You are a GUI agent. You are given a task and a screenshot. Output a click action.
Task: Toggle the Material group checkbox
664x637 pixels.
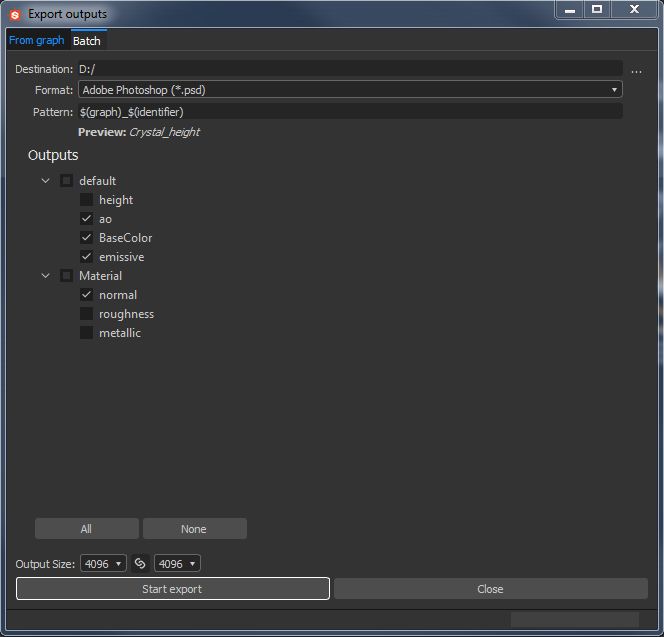(x=66, y=276)
